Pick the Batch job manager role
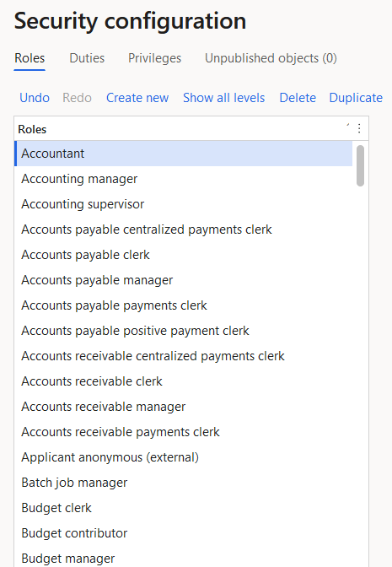 coord(183,483)
